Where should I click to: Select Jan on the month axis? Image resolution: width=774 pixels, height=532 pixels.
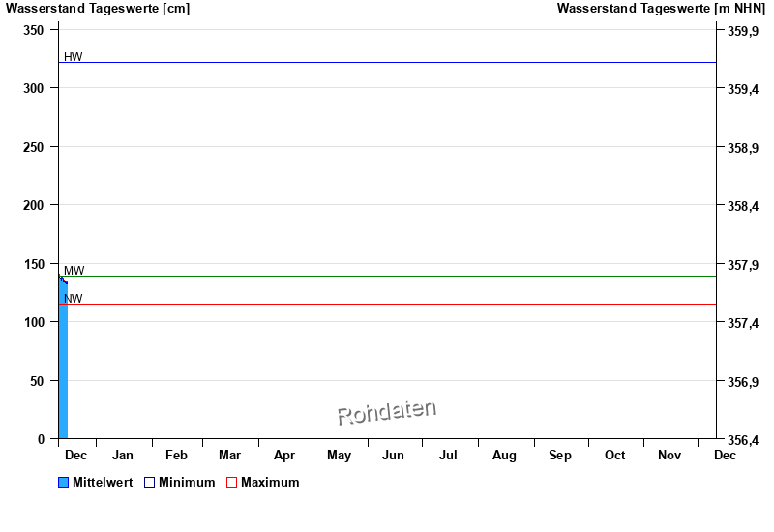123,455
